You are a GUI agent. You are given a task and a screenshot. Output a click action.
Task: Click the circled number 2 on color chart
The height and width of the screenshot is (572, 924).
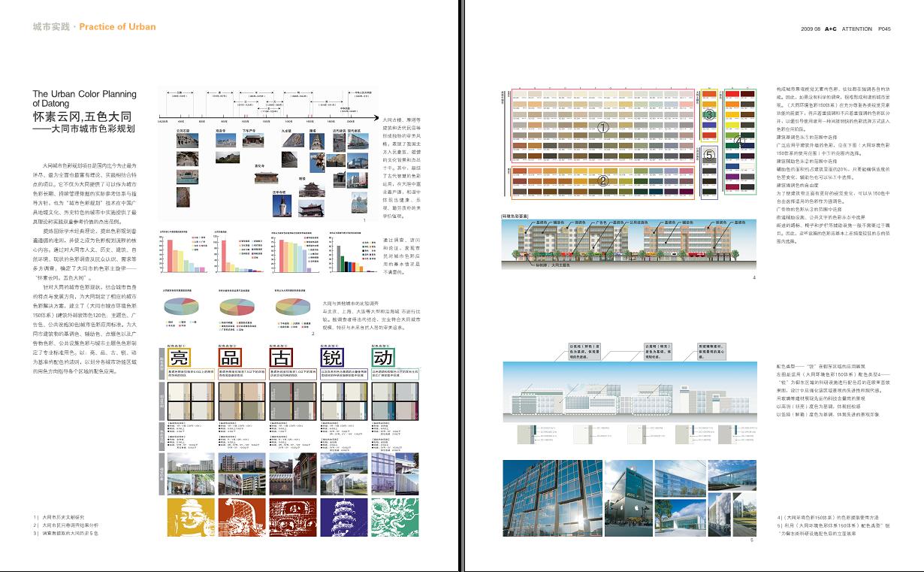[x=602, y=180]
